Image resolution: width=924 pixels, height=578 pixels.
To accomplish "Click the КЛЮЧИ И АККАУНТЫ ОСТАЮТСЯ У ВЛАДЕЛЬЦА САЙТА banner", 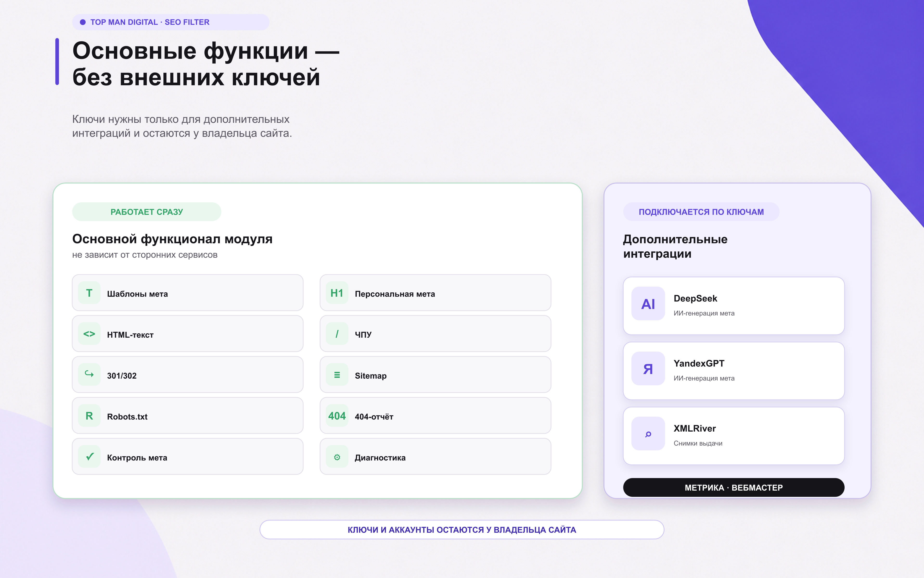I will tap(462, 529).
